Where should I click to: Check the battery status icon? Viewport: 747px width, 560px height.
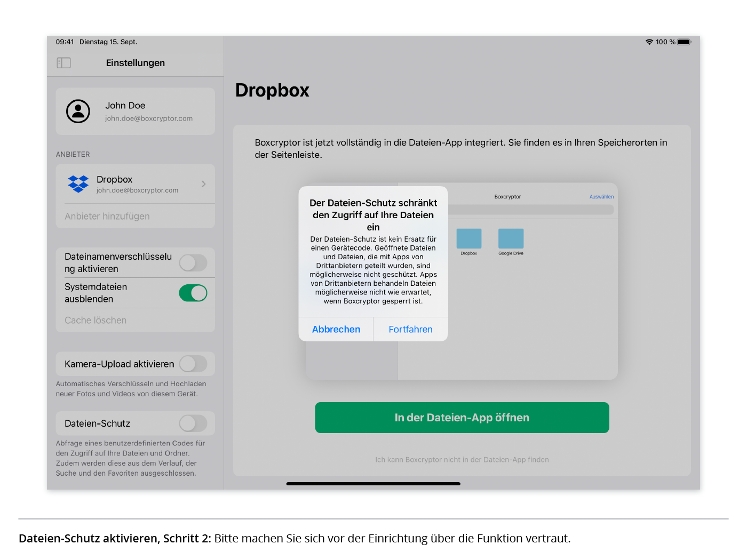[x=685, y=42]
